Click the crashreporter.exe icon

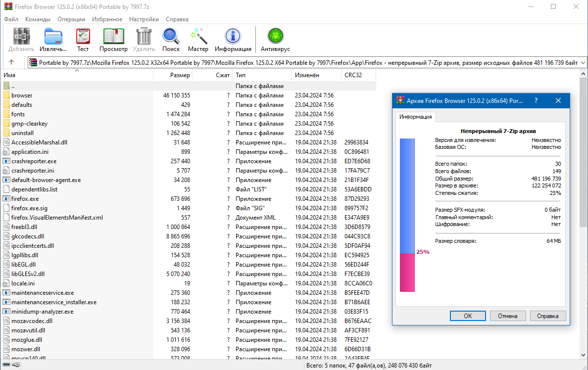(x=6, y=161)
